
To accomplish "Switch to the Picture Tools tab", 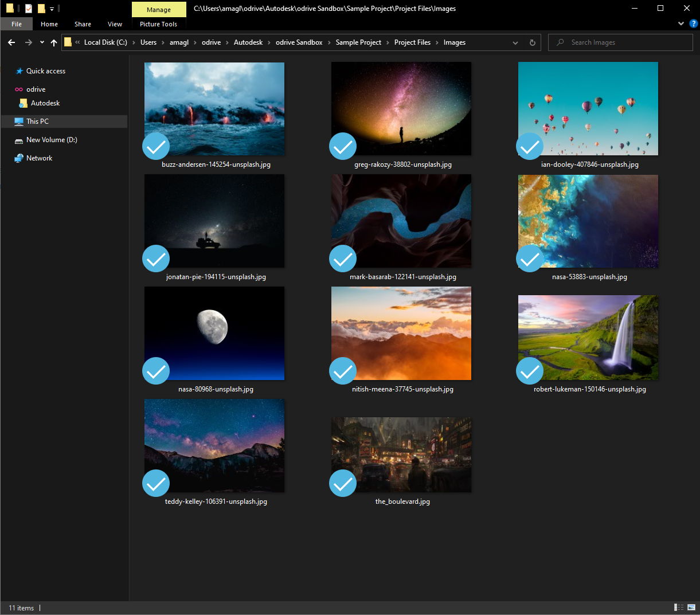I will click(x=158, y=24).
